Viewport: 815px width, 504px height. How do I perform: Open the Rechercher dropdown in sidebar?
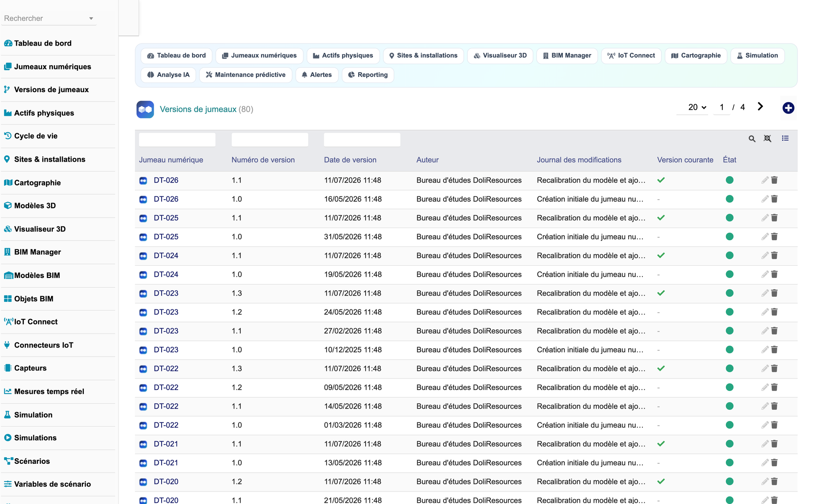coord(49,18)
